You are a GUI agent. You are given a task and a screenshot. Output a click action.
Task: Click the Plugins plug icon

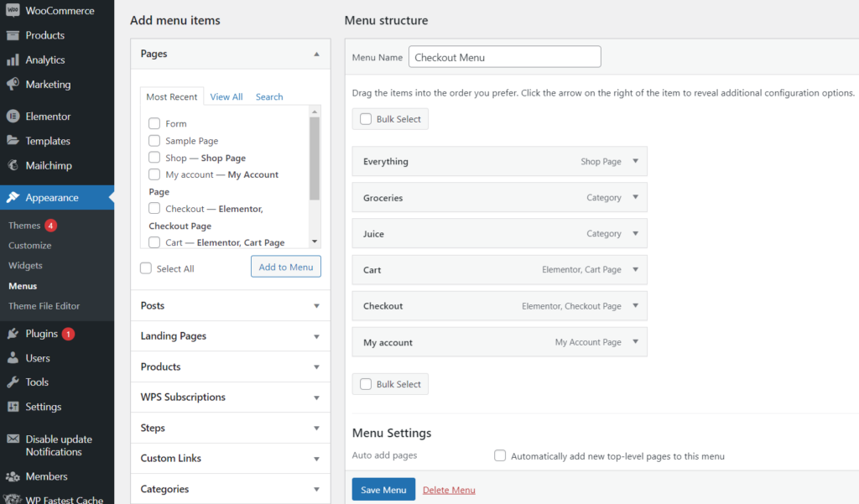click(x=13, y=334)
